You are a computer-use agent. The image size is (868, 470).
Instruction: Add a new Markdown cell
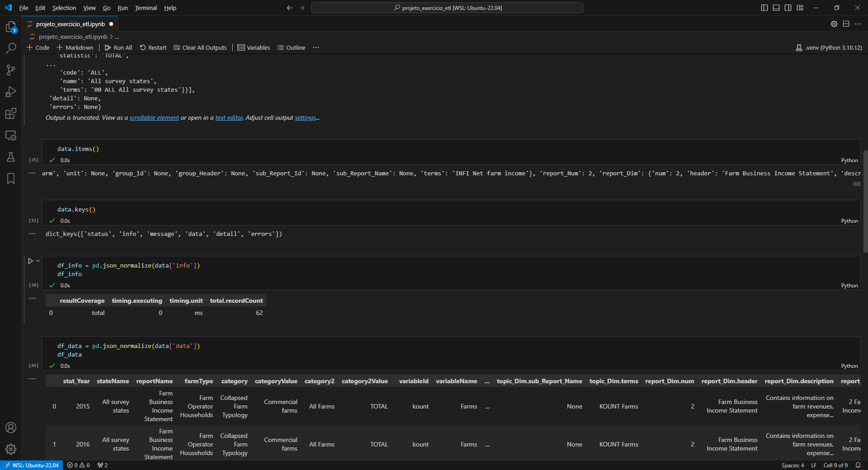[75, 47]
